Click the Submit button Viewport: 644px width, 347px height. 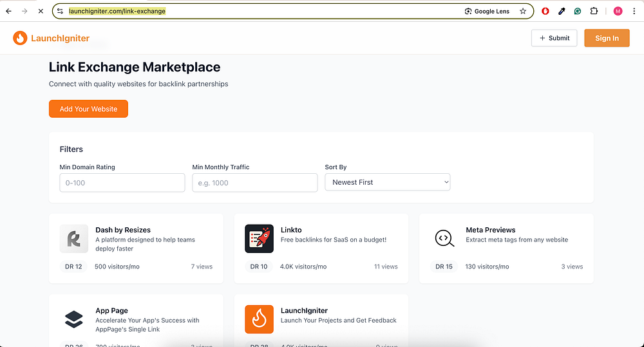pos(554,38)
